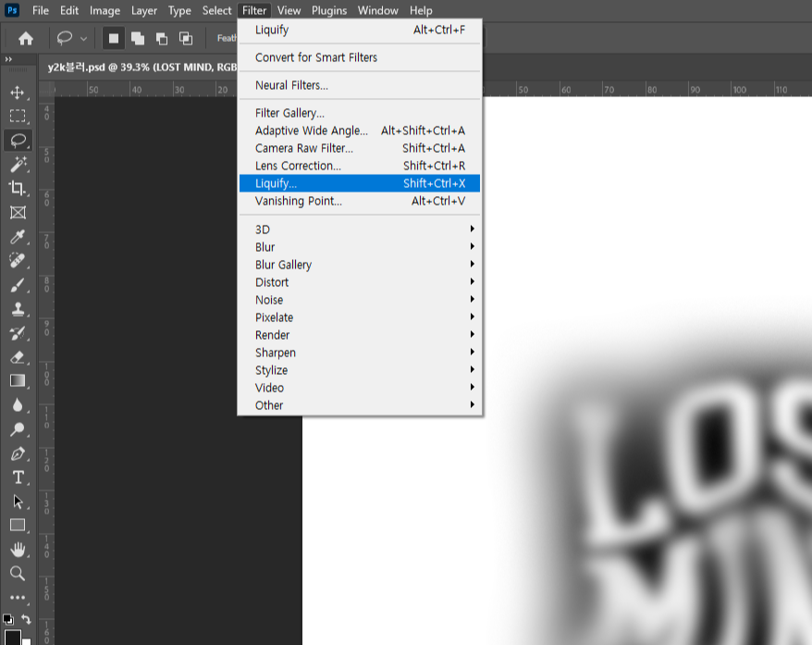Expand the Other filter submenu
The image size is (812, 645).
point(360,405)
